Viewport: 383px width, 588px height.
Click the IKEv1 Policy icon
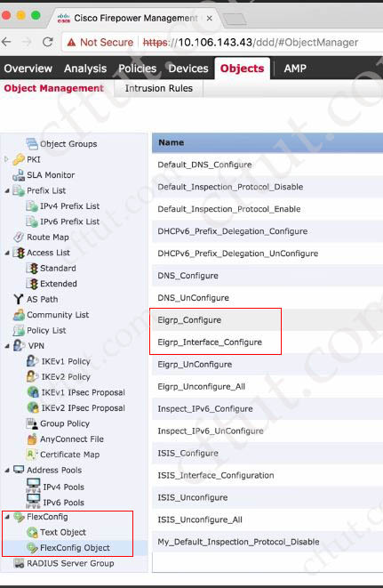point(32,361)
